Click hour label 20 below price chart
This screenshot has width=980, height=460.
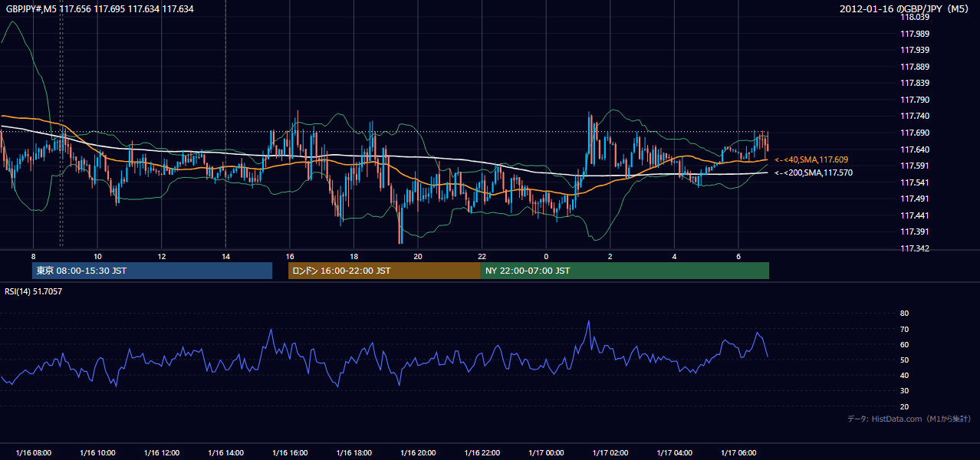coord(418,256)
